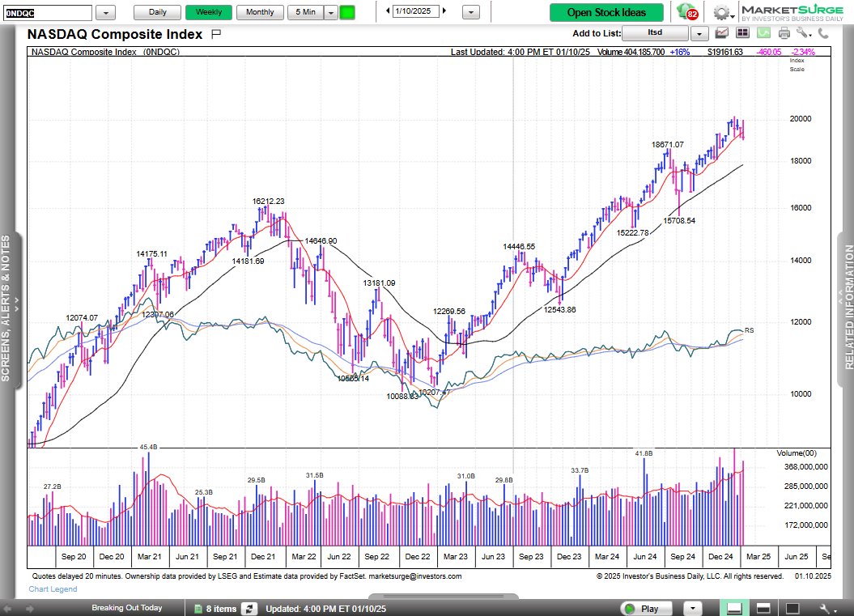The height and width of the screenshot is (616, 854).
Task: Click the phone contact icon
Action: 823,33
